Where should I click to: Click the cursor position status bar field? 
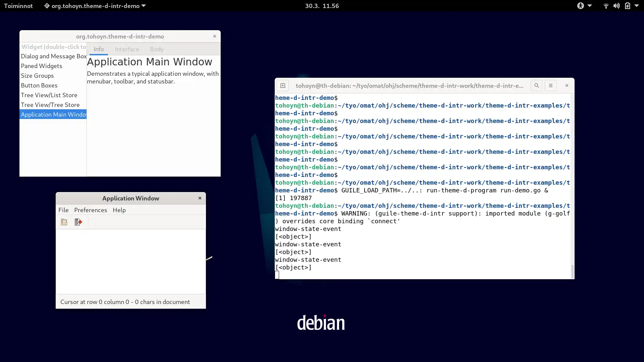(125, 302)
